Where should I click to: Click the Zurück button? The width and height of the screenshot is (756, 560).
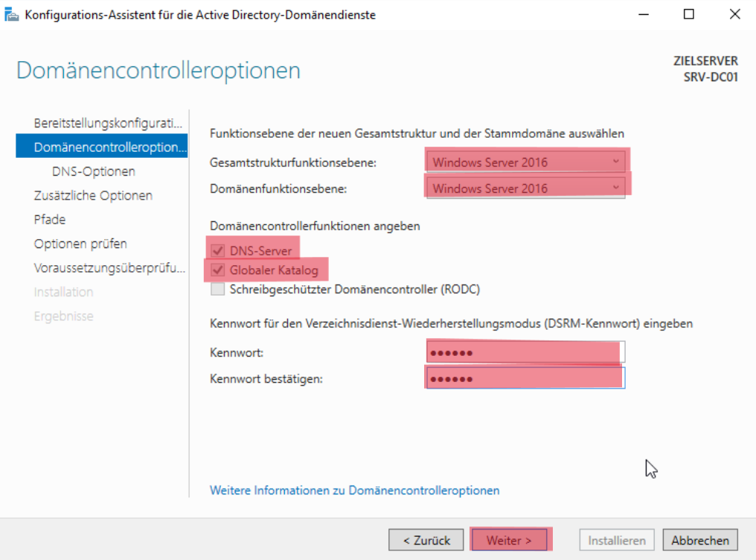426,540
